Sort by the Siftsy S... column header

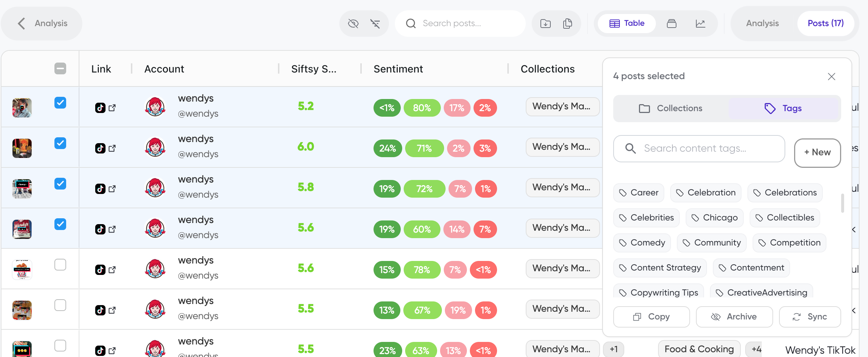[314, 69]
